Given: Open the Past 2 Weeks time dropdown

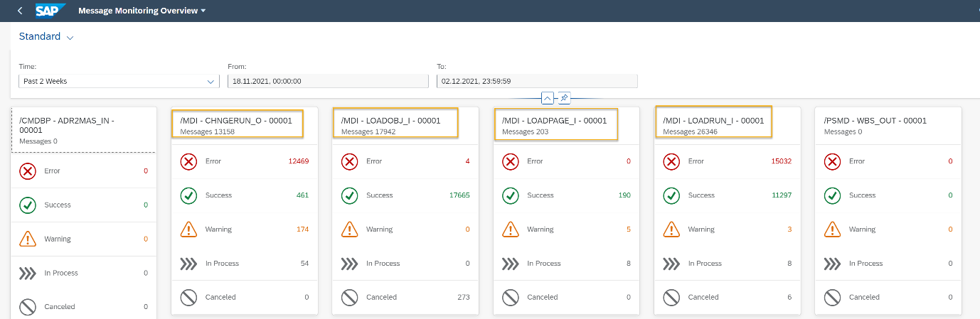Looking at the screenshot, I should tap(119, 81).
